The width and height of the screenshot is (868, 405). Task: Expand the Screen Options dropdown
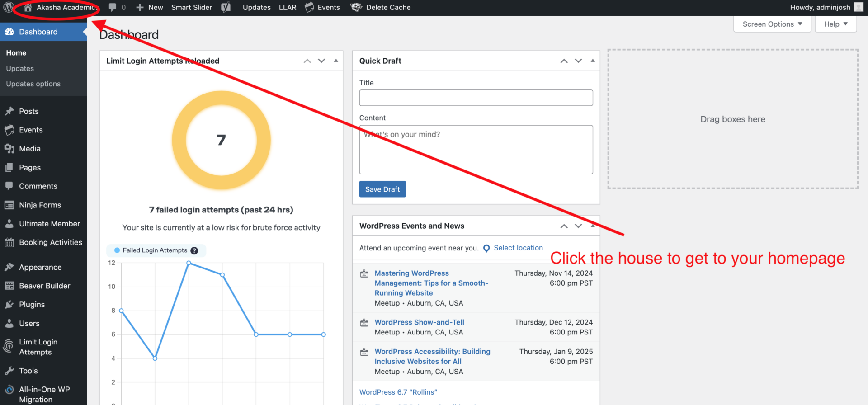point(772,24)
